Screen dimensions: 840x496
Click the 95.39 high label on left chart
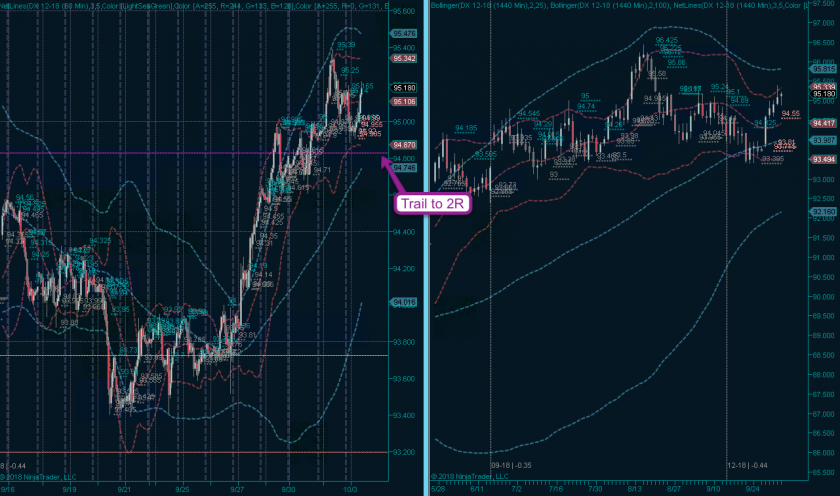pyautogui.click(x=346, y=45)
